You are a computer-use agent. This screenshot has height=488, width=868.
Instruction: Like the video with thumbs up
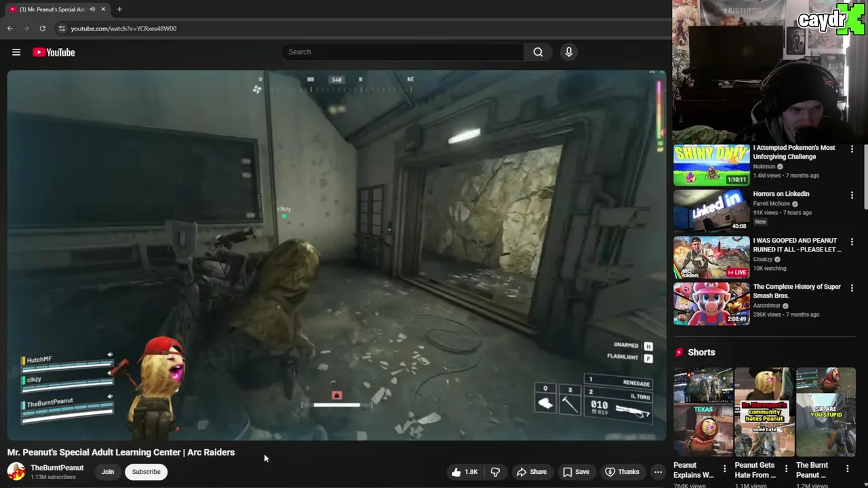465,472
